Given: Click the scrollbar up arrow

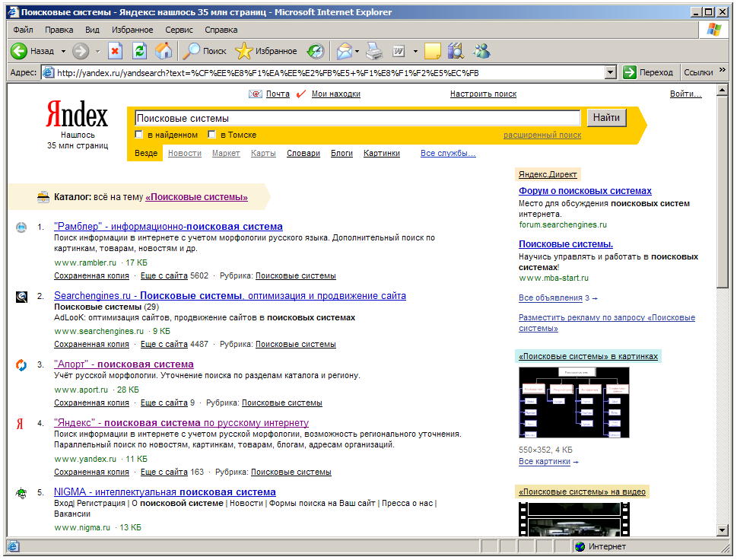Looking at the screenshot, I should click(x=723, y=90).
